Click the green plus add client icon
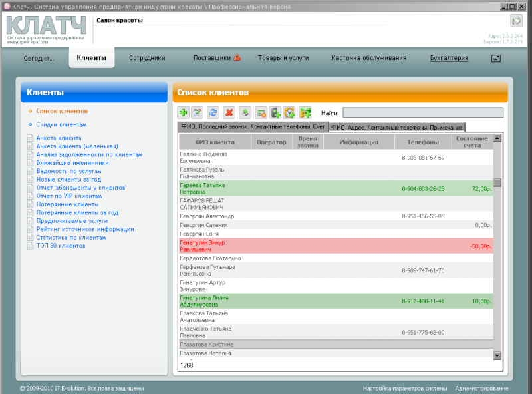This screenshot has width=532, height=394. point(184,113)
